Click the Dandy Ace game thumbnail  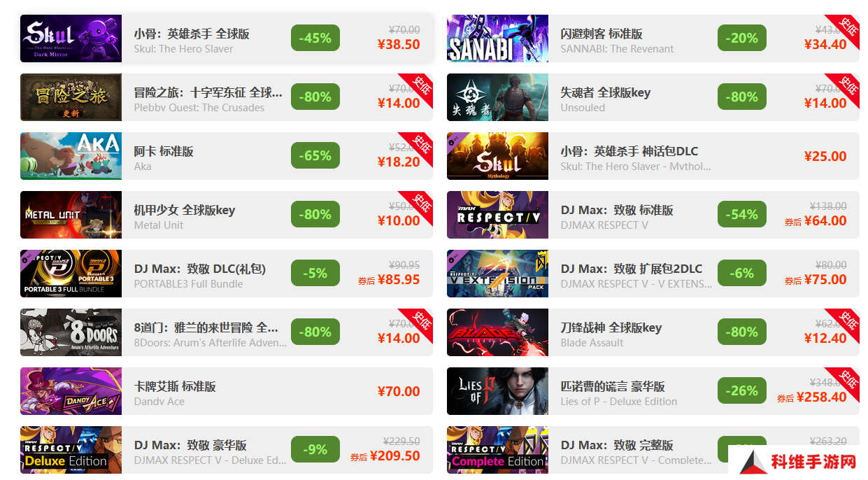(71, 391)
